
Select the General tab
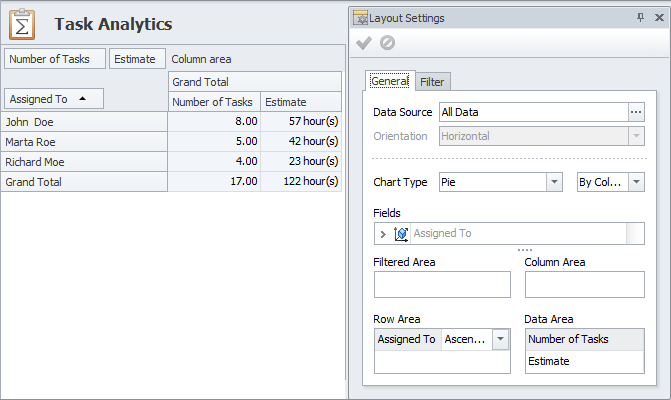[389, 82]
